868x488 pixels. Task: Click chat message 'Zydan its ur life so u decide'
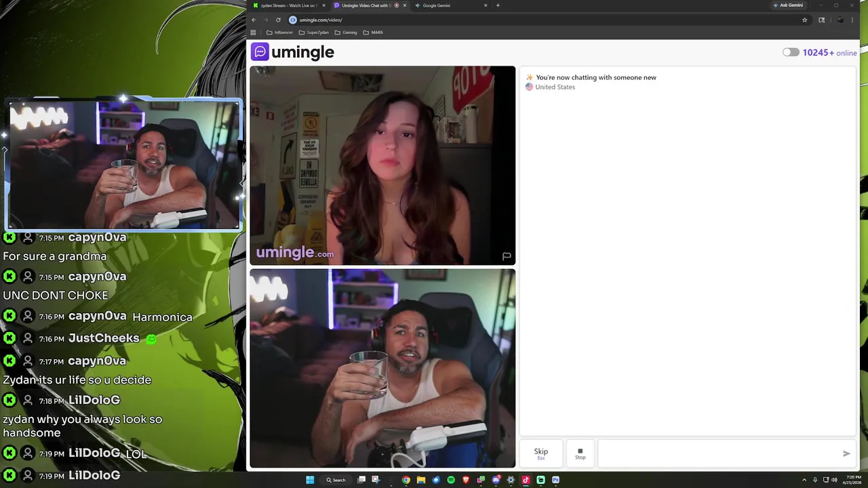77,380
